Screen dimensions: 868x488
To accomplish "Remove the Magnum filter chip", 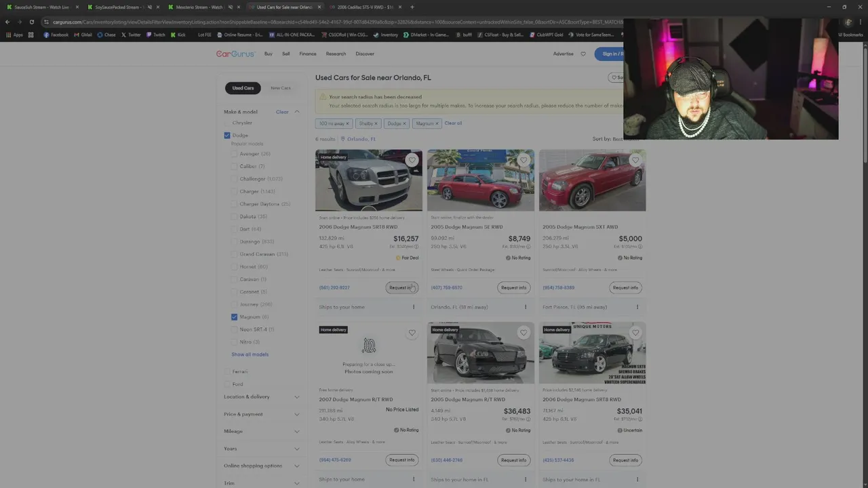I will click(437, 123).
